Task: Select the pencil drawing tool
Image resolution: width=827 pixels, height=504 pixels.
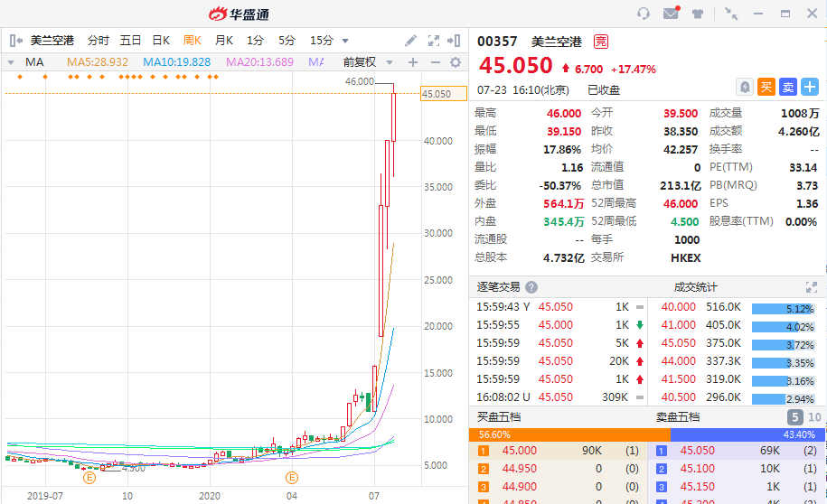Action: coord(410,41)
